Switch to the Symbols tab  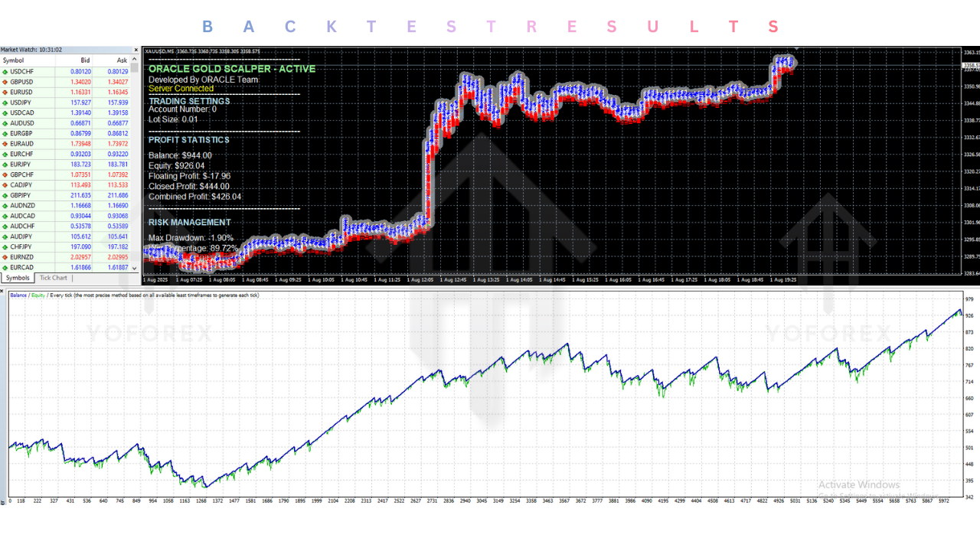pos(19,278)
